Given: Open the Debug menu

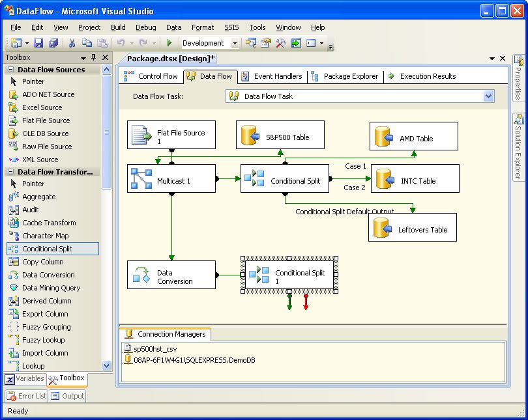Looking at the screenshot, I should pyautogui.click(x=146, y=27).
